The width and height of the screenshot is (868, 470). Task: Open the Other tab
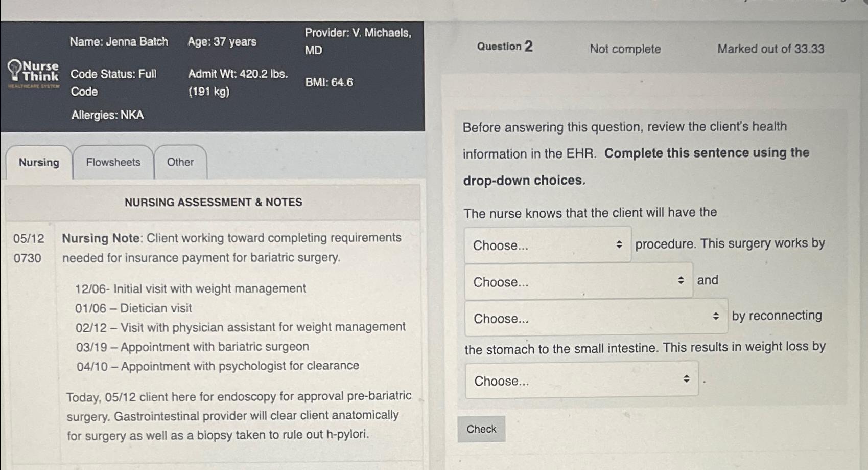point(180,162)
